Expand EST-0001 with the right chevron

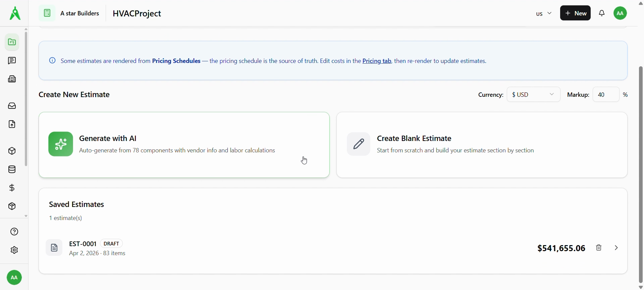click(x=616, y=248)
